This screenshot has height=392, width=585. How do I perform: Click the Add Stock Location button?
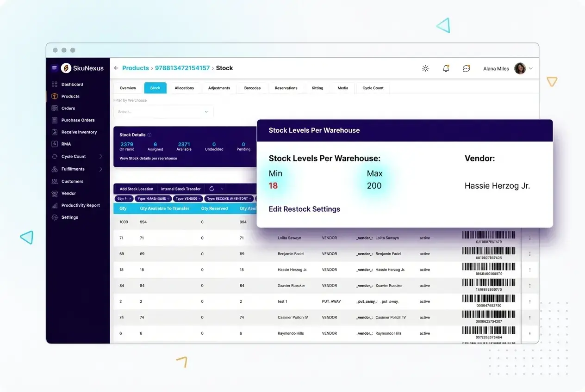point(136,189)
